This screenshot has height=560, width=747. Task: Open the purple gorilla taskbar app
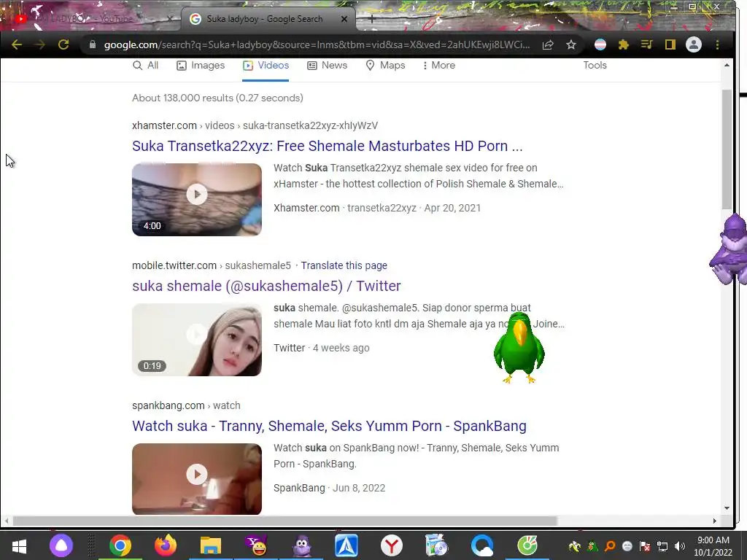click(x=301, y=545)
